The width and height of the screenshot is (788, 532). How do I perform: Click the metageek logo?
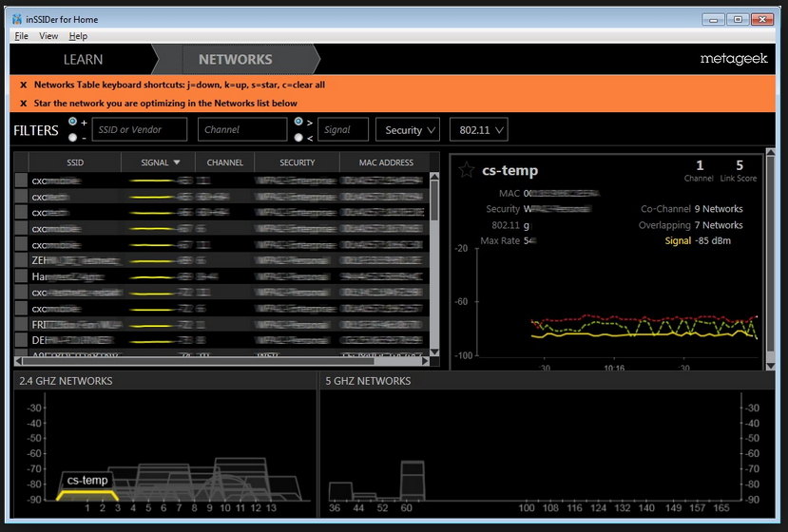point(734,59)
